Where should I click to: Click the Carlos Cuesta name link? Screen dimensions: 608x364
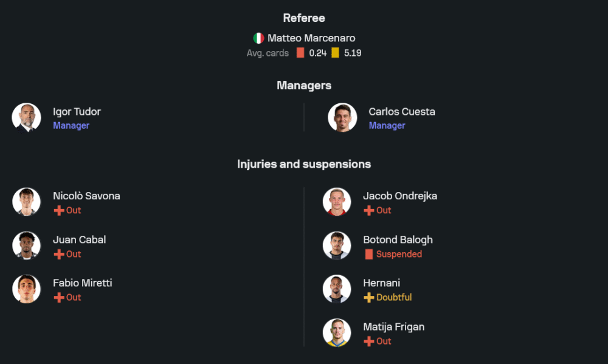401,112
